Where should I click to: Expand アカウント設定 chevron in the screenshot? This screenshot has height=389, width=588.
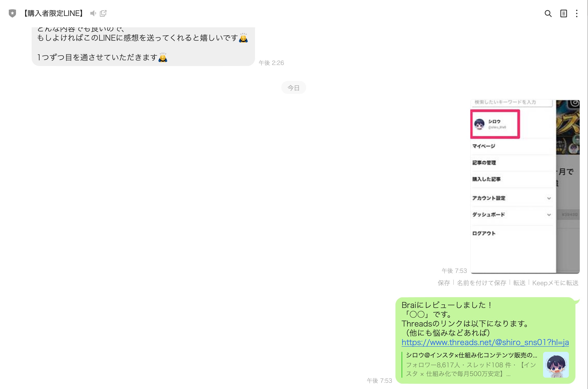[x=549, y=198]
